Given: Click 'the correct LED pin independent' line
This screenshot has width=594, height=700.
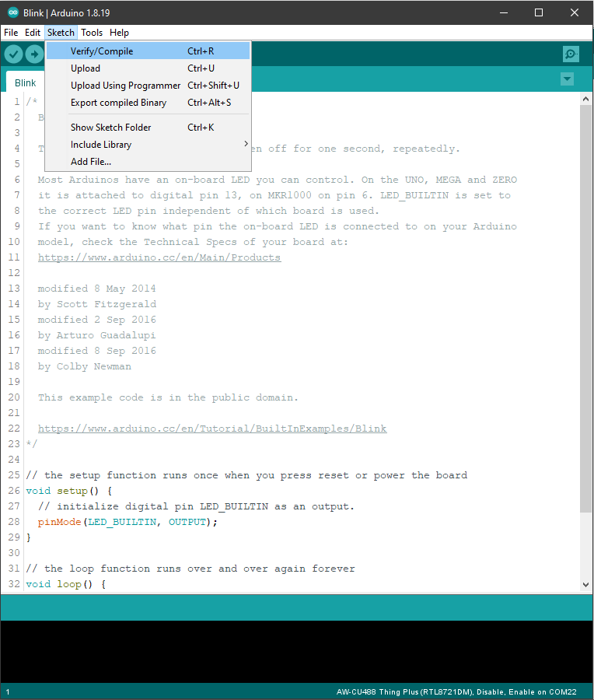Looking at the screenshot, I should pyautogui.click(x=208, y=211).
